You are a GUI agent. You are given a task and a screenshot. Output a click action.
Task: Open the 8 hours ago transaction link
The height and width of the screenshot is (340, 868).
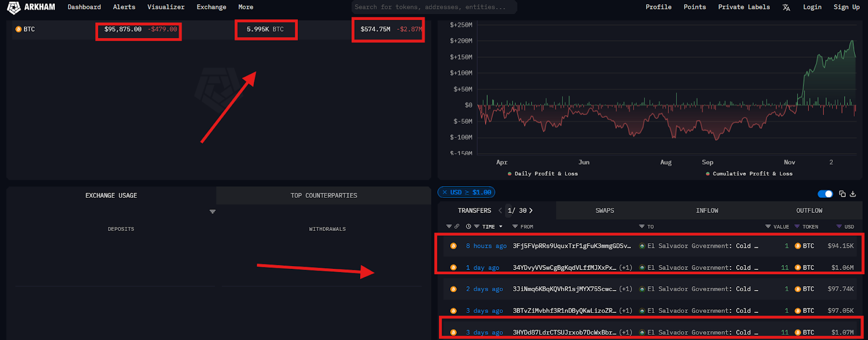click(486, 246)
